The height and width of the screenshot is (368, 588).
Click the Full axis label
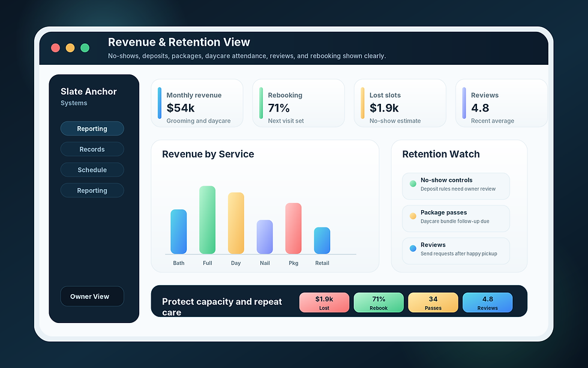(x=208, y=263)
